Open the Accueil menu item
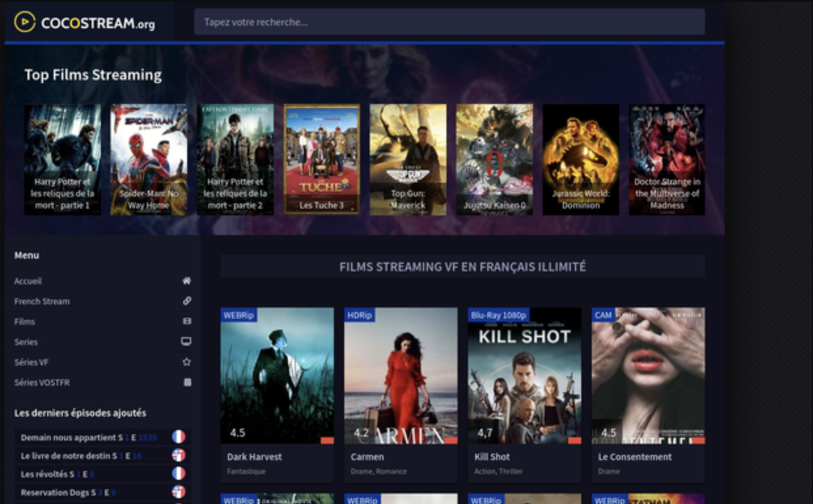813x504 pixels. 28,281
